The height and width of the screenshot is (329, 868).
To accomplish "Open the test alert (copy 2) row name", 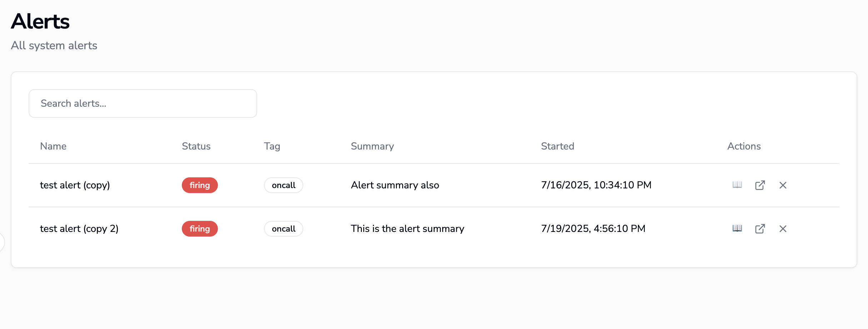I will click(79, 229).
